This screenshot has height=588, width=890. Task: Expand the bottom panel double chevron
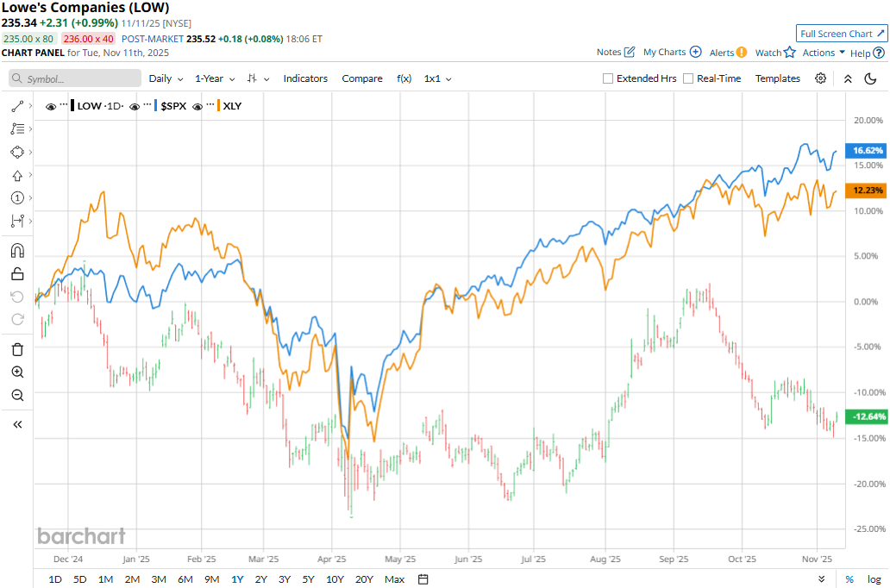pyautogui.click(x=822, y=579)
